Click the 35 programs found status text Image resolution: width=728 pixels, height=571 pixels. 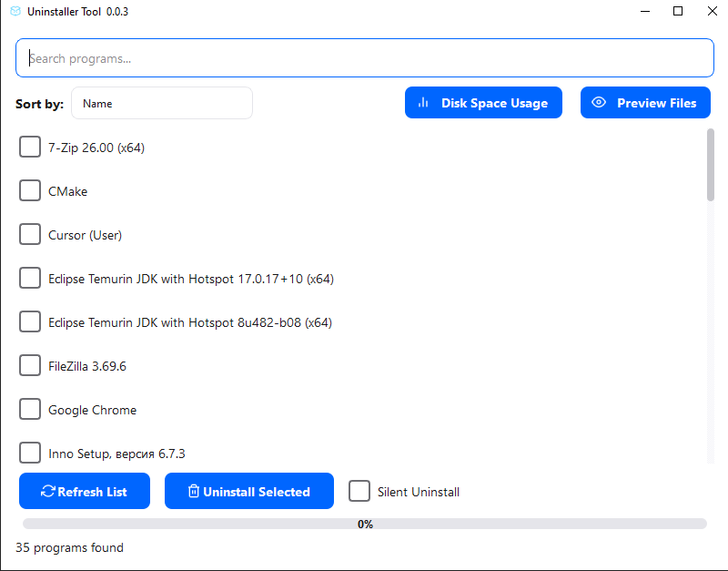pos(70,547)
